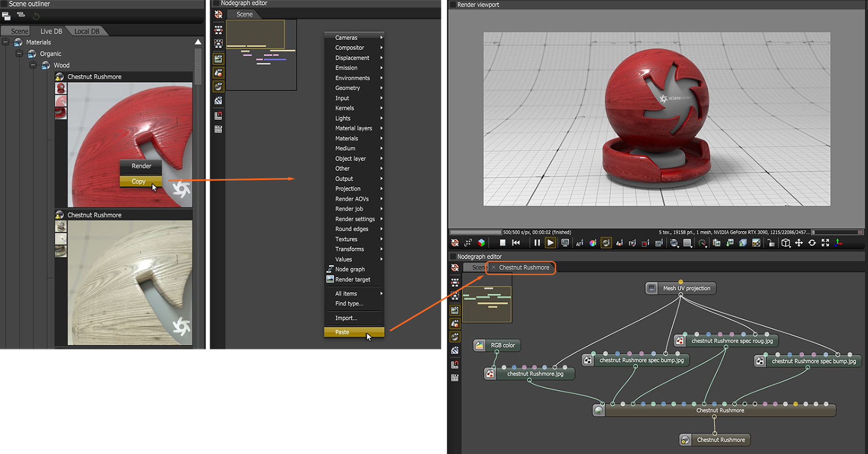The width and height of the screenshot is (868, 454).
Task: Toggle the highlighted material picker sphere icon
Action: (606, 243)
